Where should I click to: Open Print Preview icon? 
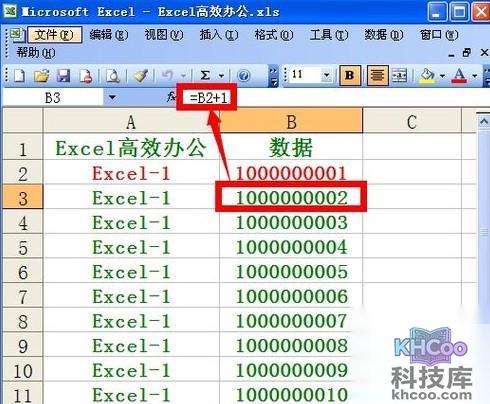pyautogui.click(x=113, y=76)
